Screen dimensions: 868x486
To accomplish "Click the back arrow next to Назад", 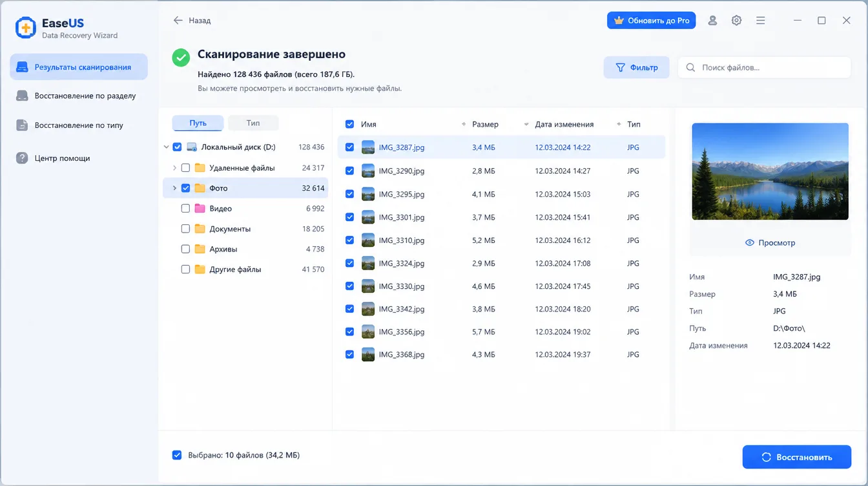I will (x=178, y=21).
